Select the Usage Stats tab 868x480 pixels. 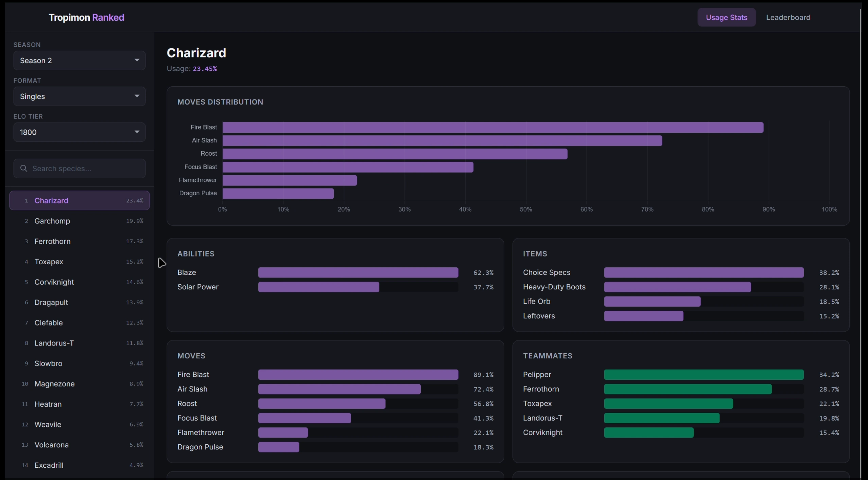[726, 17]
